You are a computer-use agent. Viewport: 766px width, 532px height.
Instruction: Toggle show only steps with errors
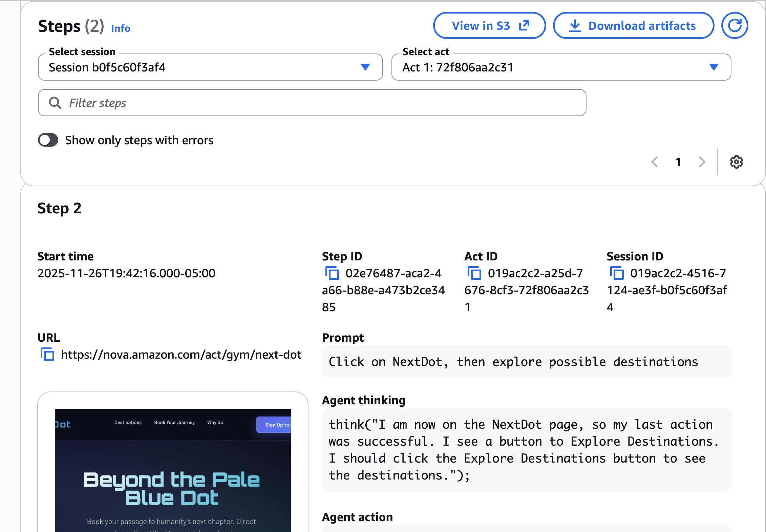(x=48, y=140)
